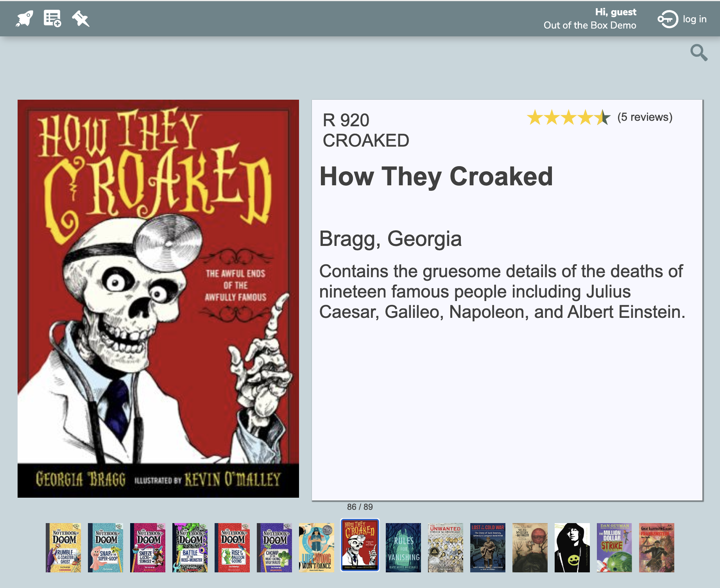The width and height of the screenshot is (720, 588).
Task: Select Rules for Vanishing thumbnail
Action: (x=403, y=548)
